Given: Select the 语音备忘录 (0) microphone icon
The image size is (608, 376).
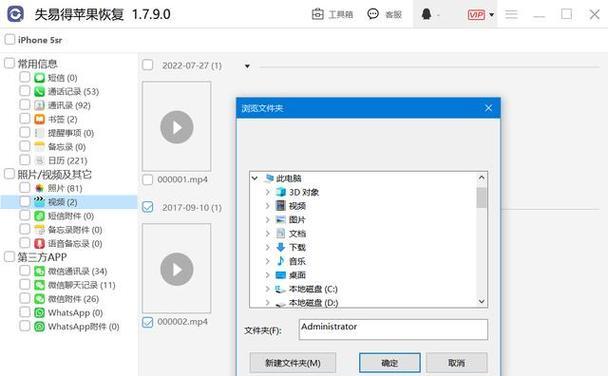Looking at the screenshot, I should [40, 243].
